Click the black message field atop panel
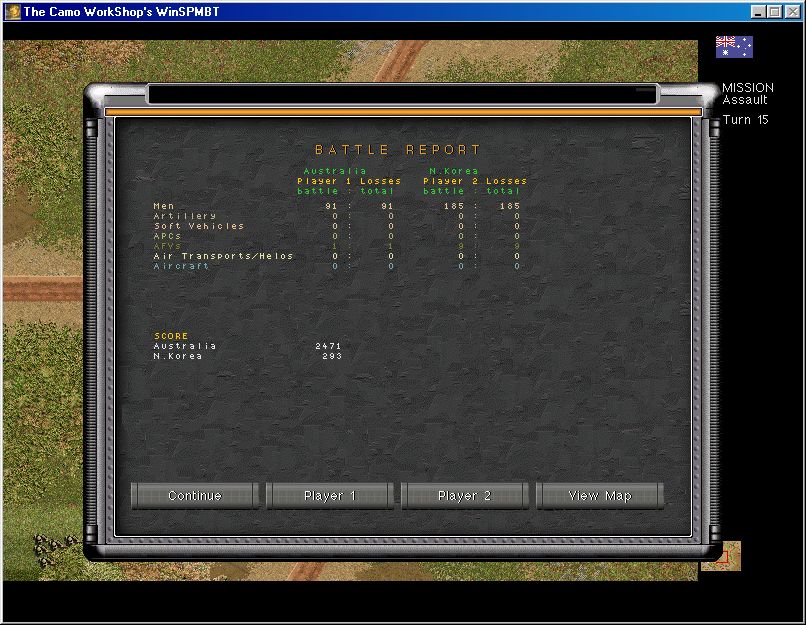Screen dimensions: 806x625 (402, 94)
